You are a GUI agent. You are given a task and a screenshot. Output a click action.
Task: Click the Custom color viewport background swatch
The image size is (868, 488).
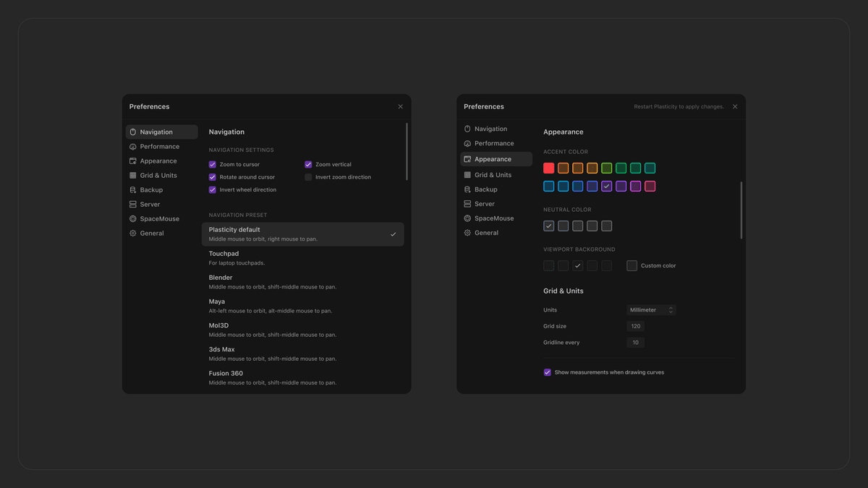coord(632,266)
